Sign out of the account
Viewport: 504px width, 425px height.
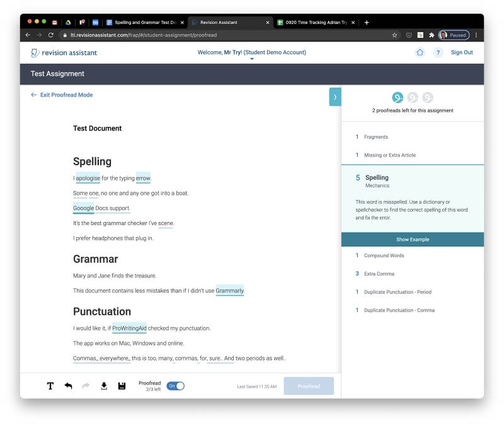(462, 52)
